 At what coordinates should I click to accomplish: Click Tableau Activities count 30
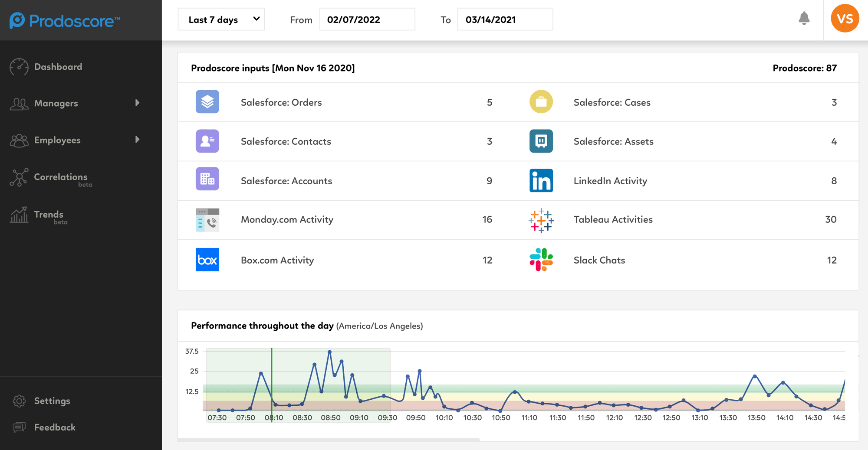pyautogui.click(x=831, y=219)
